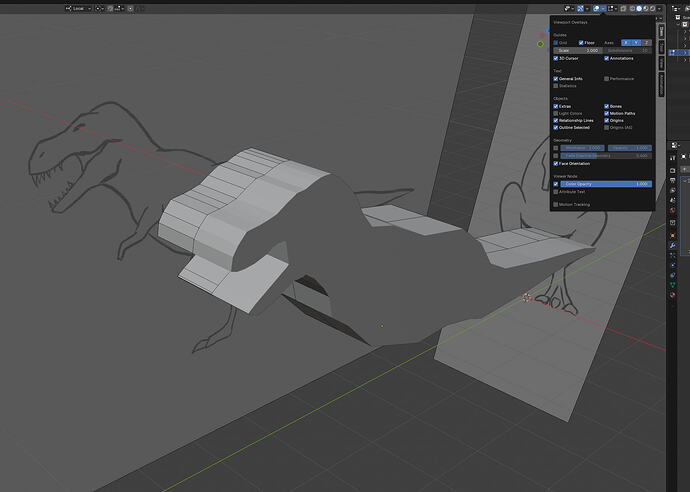Disable the Floor checkbox
This screenshot has width=690, height=492.
click(x=581, y=43)
